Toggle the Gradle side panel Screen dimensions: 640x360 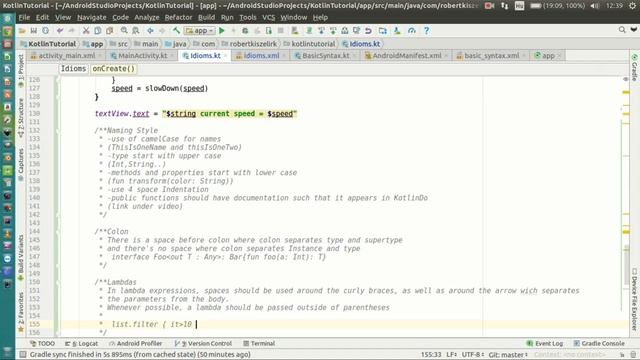tap(634, 67)
